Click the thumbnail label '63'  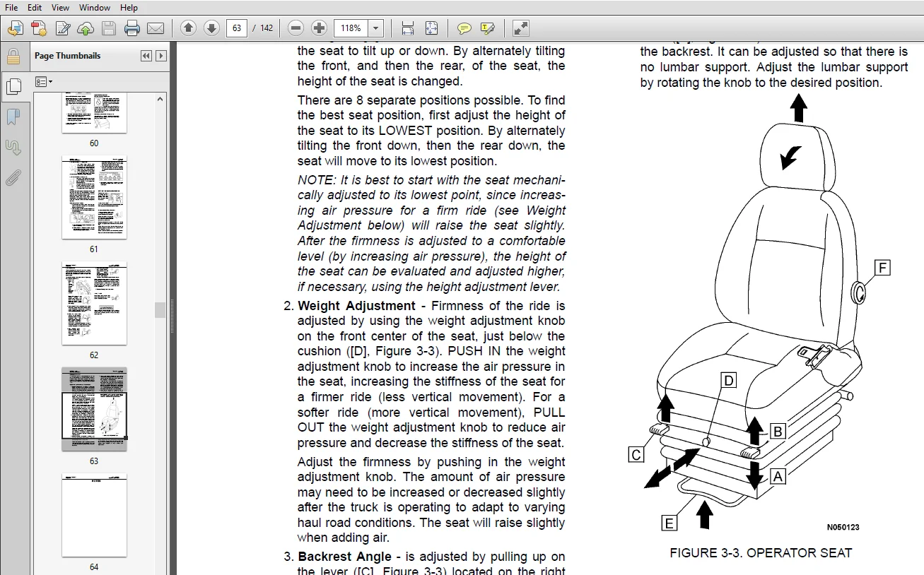tap(94, 461)
